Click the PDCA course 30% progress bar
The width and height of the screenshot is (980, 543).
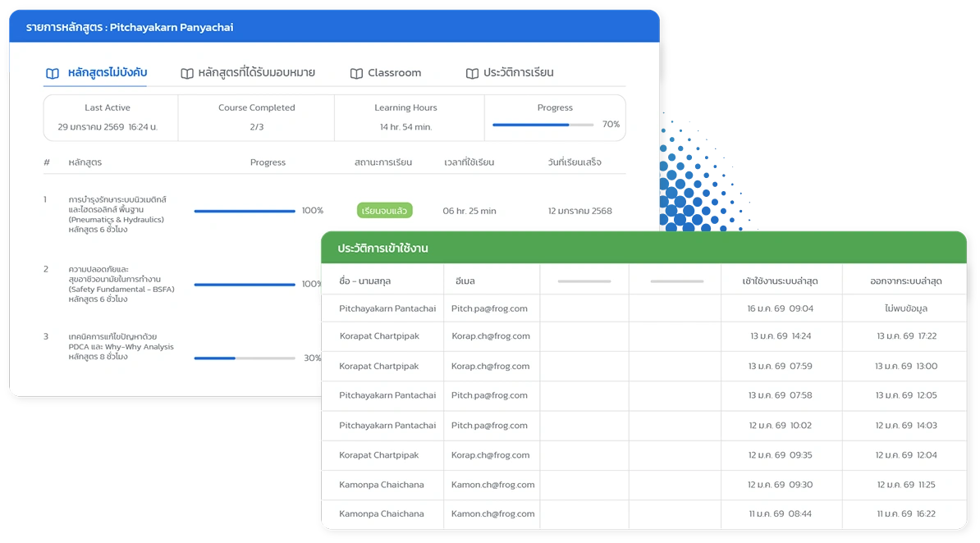tap(245, 358)
